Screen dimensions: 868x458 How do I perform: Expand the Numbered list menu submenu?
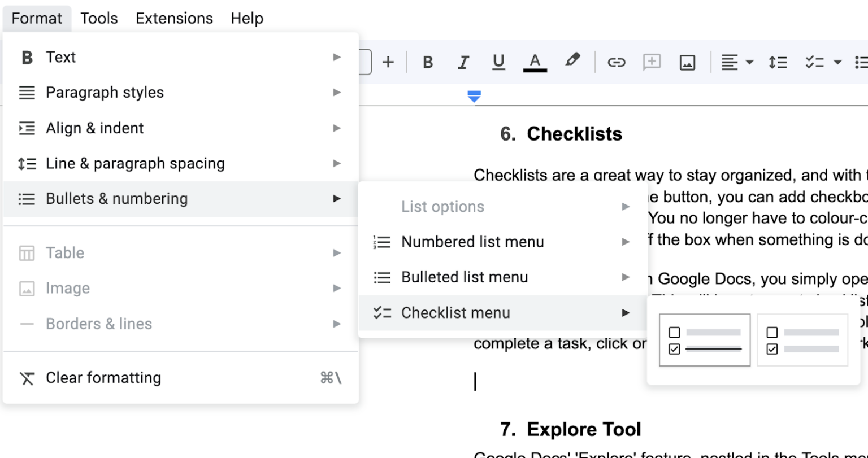click(472, 242)
